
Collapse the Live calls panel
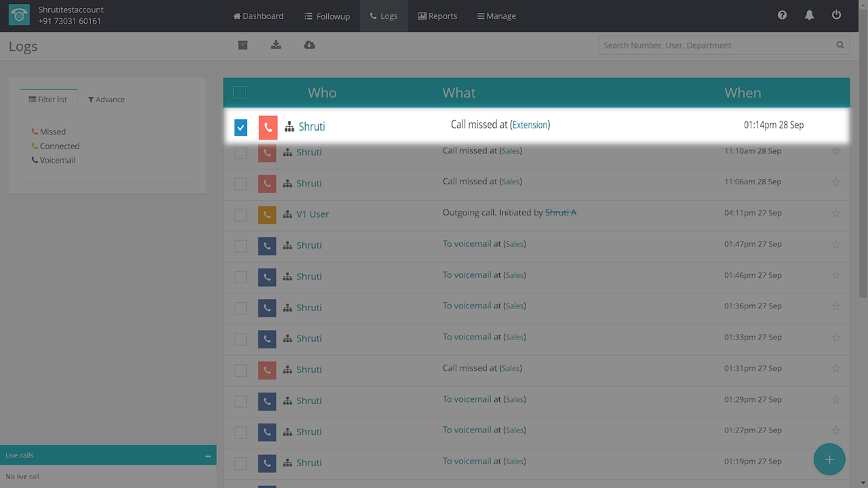[208, 456]
